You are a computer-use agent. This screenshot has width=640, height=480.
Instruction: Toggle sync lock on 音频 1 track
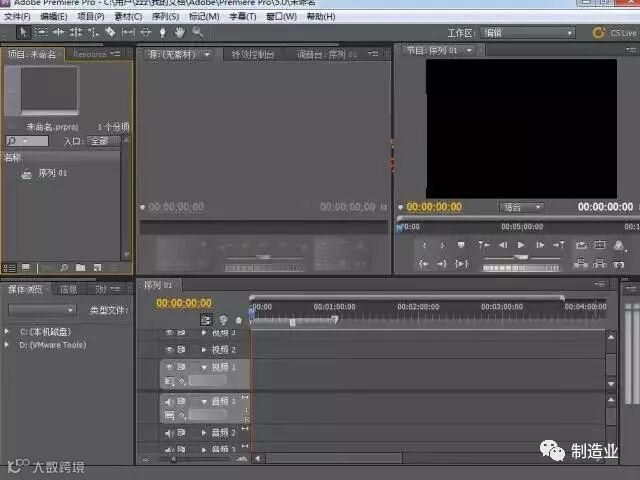(x=181, y=401)
